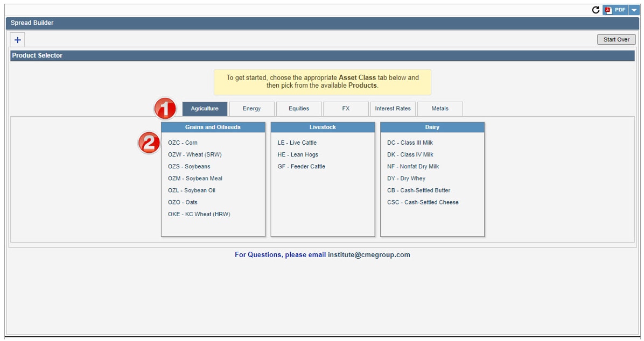
Task: Switch to the Metals tab
Action: click(x=440, y=109)
